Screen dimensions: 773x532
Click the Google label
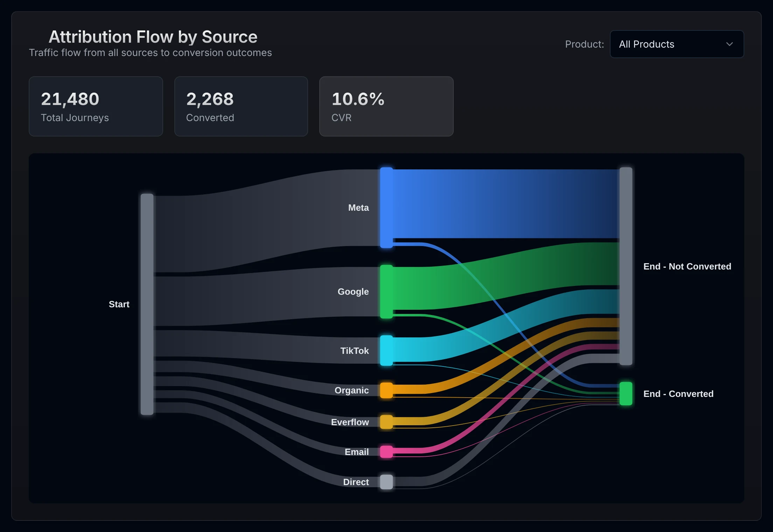[353, 292]
